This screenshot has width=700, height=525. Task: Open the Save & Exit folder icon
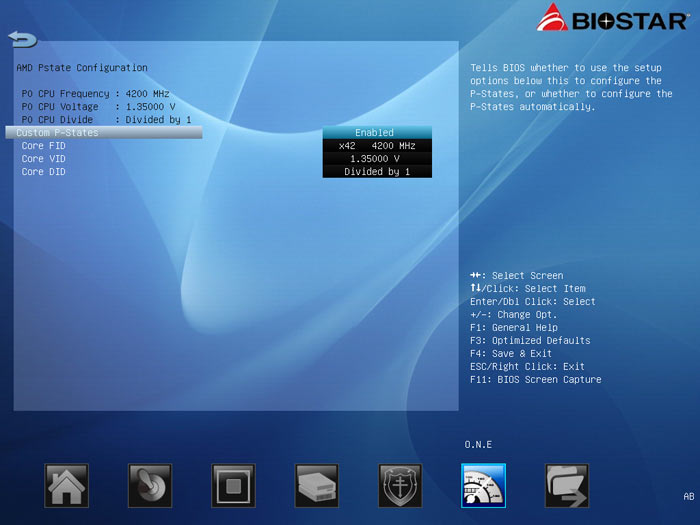[567, 485]
